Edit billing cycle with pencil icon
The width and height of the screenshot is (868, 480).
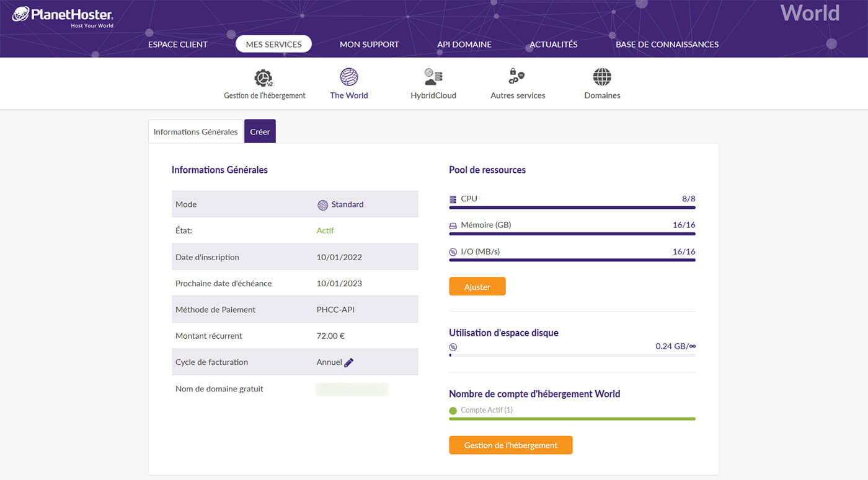point(349,362)
